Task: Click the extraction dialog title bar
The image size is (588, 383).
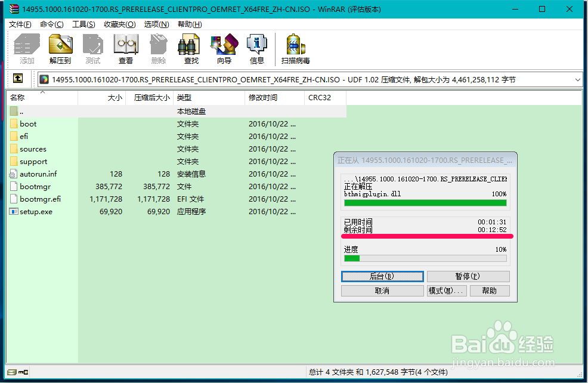Action: pyautogui.click(x=425, y=160)
